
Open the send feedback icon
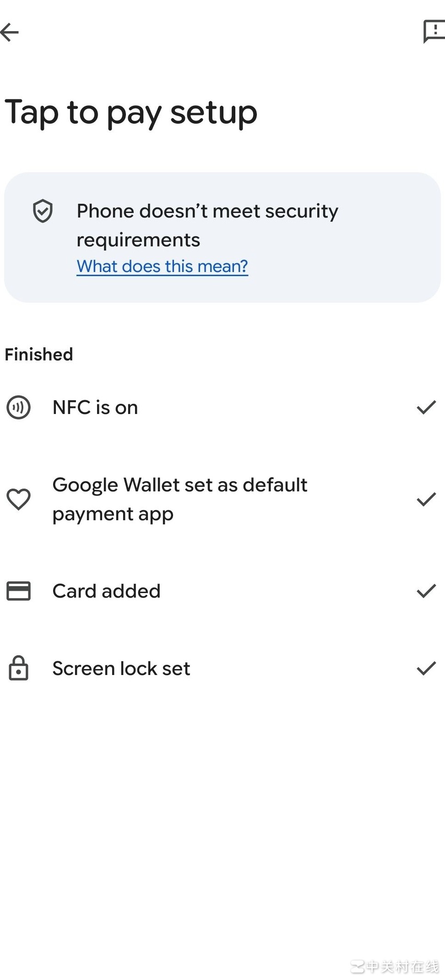434,31
